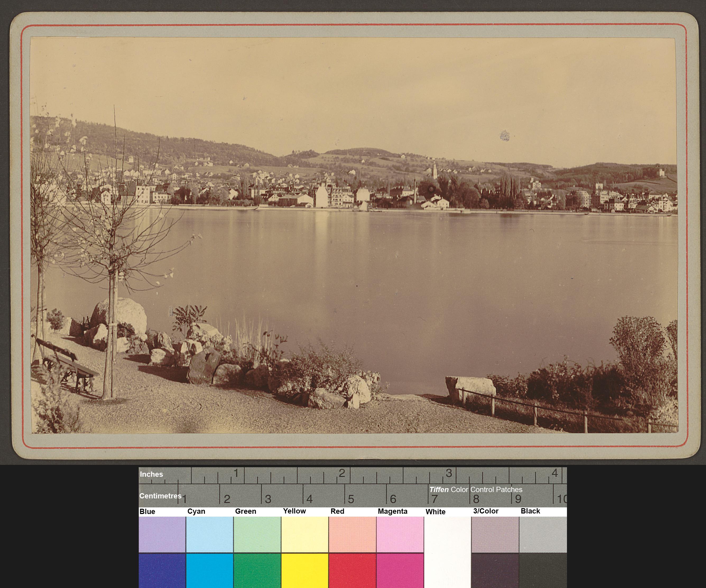
Task: Click the number 2 on the inches scale
Action: point(342,473)
